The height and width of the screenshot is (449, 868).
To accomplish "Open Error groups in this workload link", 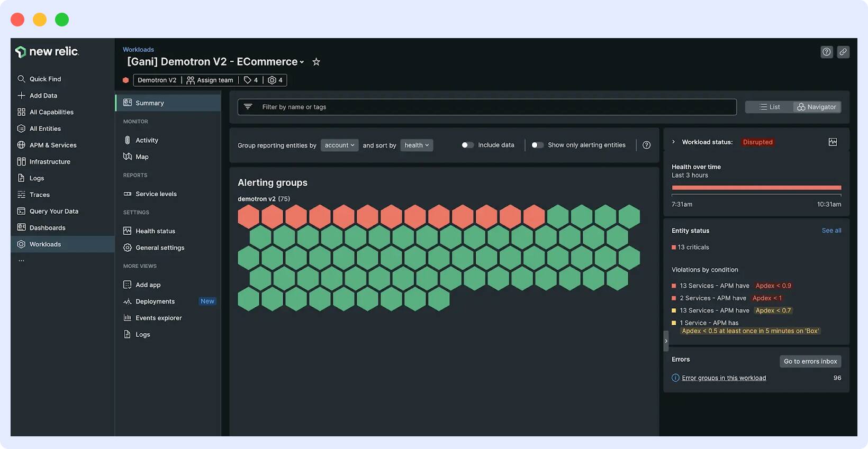I will 724,378.
